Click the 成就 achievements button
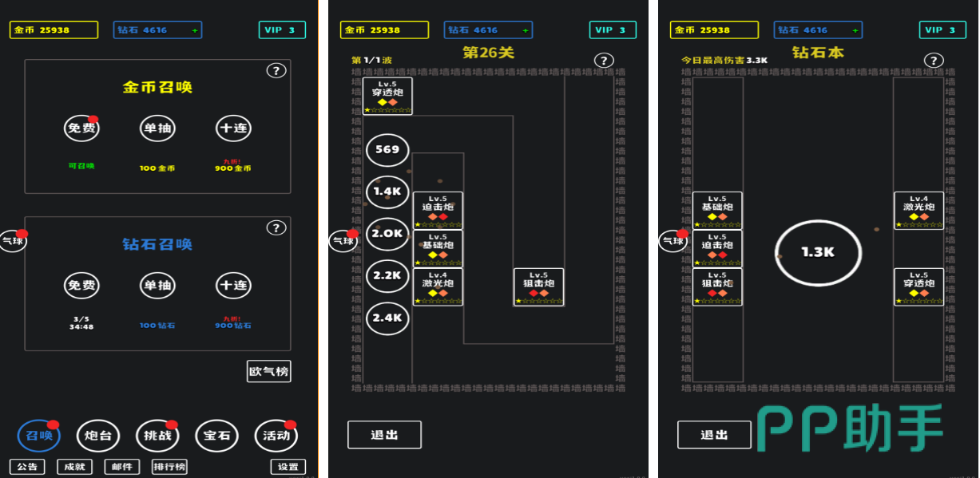The height and width of the screenshot is (478, 980). point(74,467)
